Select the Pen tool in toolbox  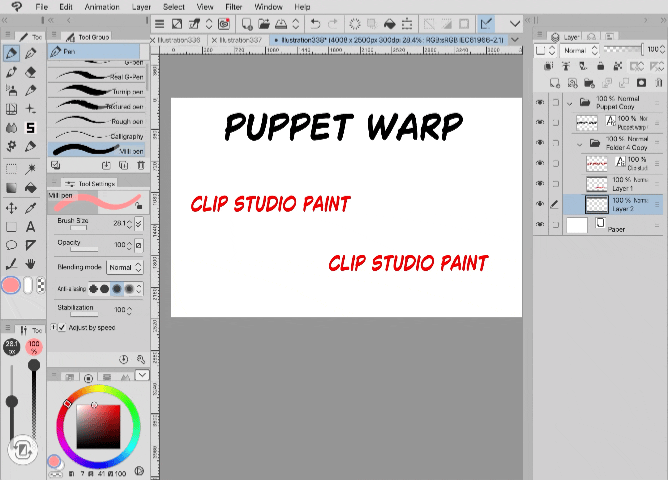[x=12, y=54]
